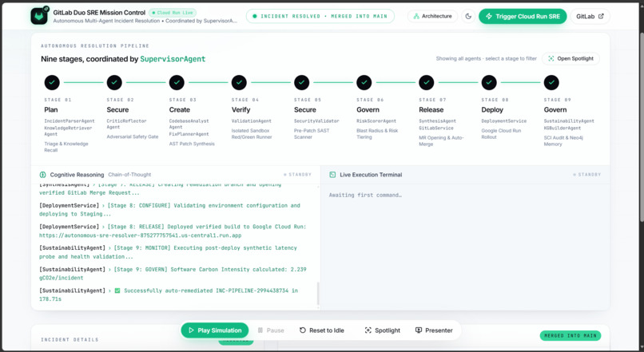
Task: Click Incident Resolved status pill
Action: pos(320,17)
